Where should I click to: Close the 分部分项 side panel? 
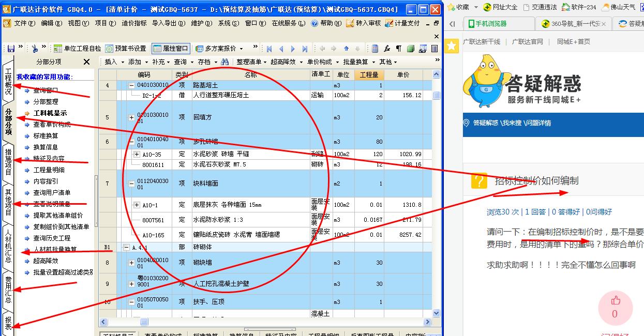(87, 62)
